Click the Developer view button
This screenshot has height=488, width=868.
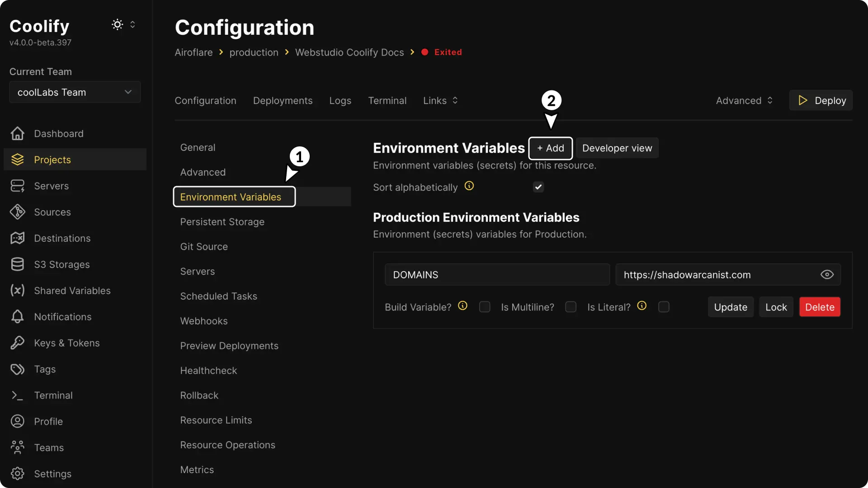point(617,148)
